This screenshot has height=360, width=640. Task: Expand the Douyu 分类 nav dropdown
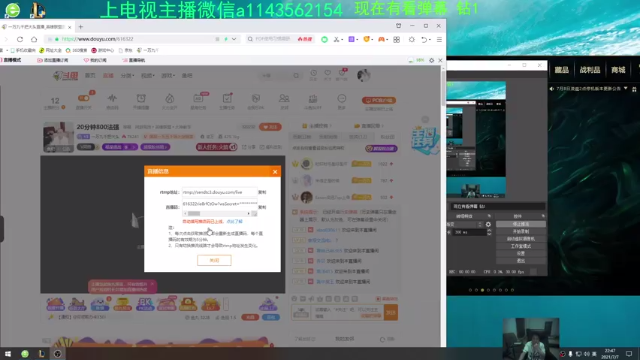point(127,76)
